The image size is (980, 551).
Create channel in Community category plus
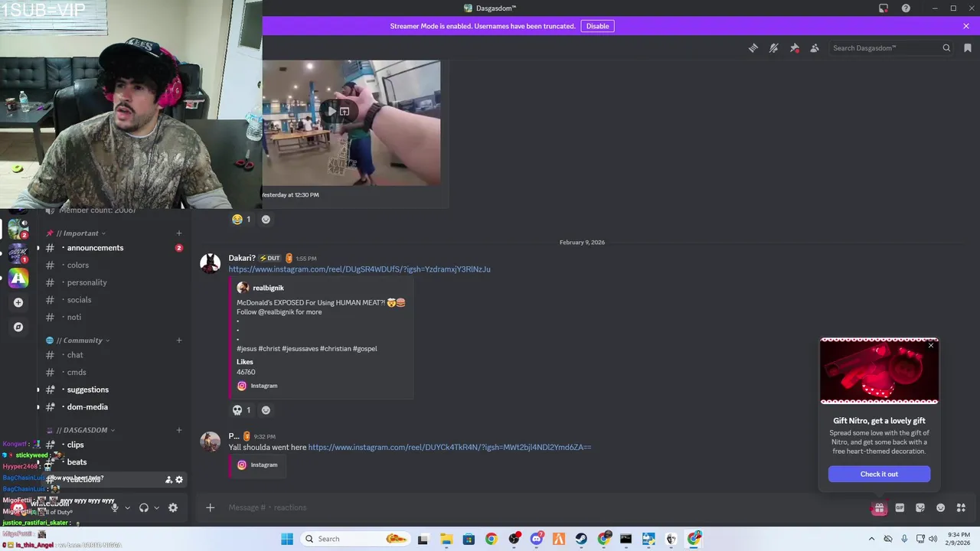pos(178,341)
